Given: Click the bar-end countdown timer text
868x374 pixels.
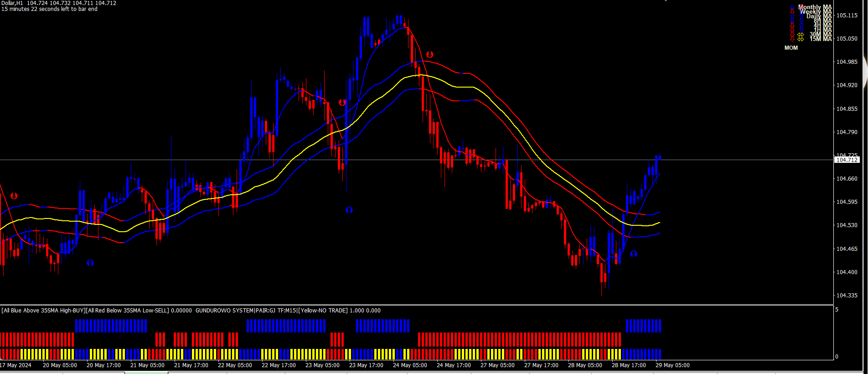Looking at the screenshot, I should pyautogui.click(x=49, y=9).
